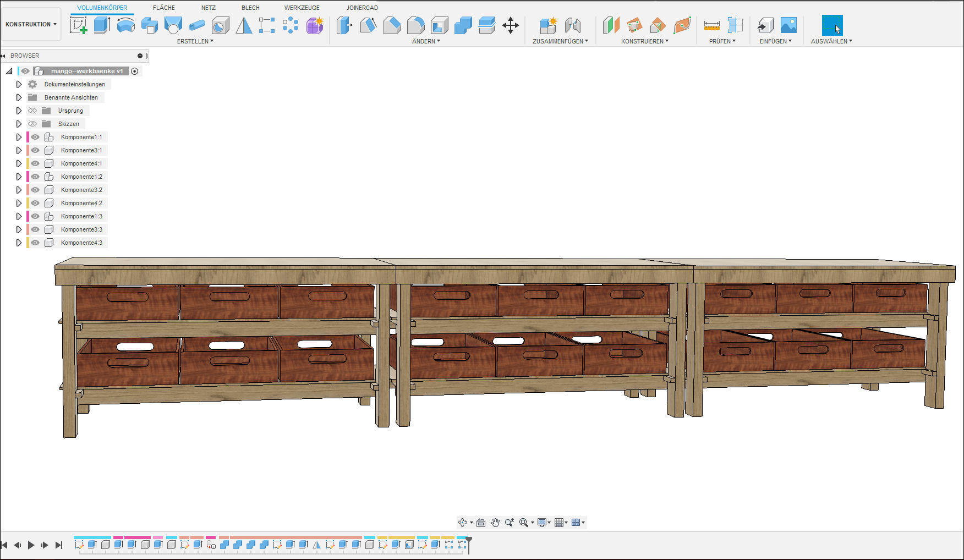Image resolution: width=964 pixels, height=560 pixels.
Task: Select the Create Sketch tool
Action: coord(79,25)
